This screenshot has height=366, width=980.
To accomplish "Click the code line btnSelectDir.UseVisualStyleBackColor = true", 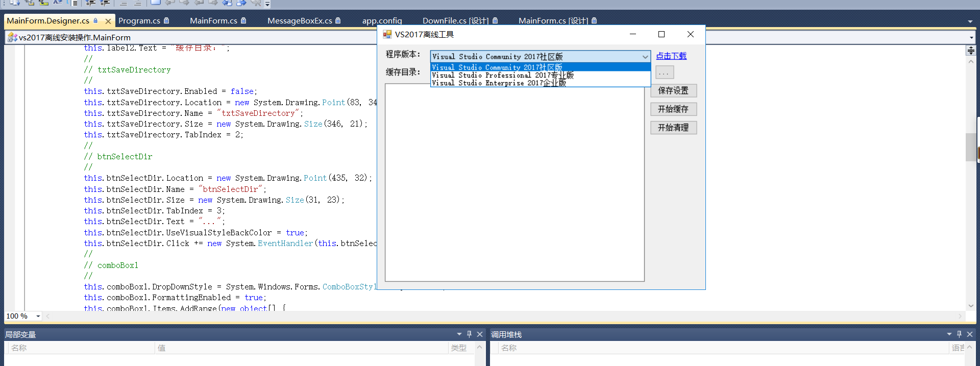I will [x=196, y=232].
